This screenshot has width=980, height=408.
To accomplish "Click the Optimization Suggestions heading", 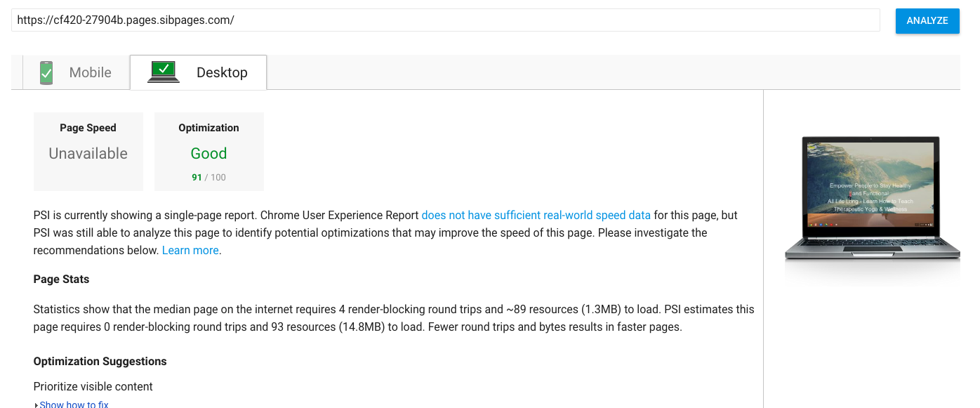I will (x=100, y=361).
